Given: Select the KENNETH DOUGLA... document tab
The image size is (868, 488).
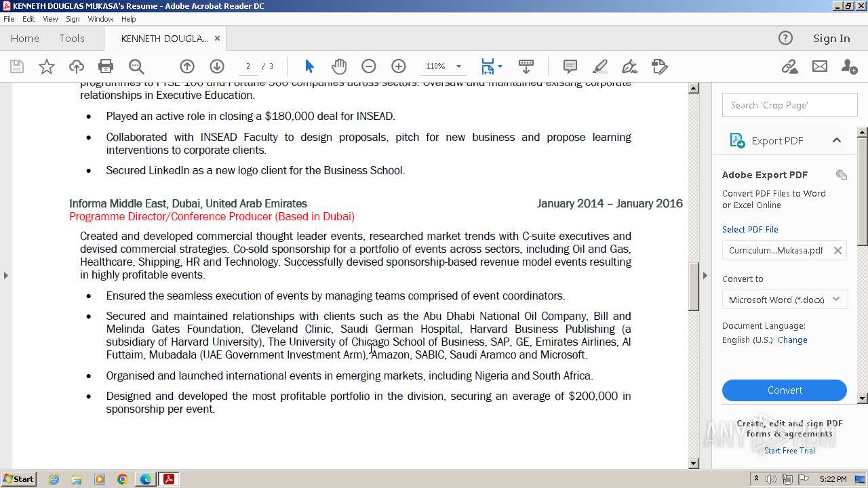Looking at the screenshot, I should pyautogui.click(x=165, y=39).
